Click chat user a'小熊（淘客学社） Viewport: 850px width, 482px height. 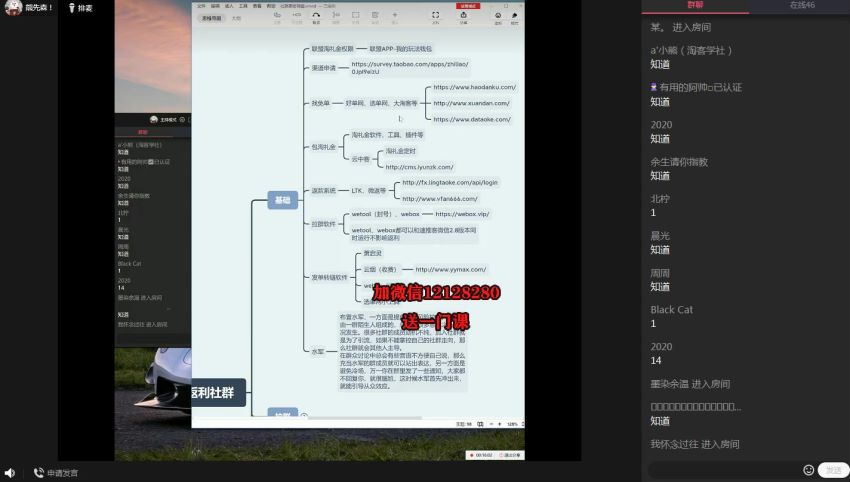[x=691, y=50]
